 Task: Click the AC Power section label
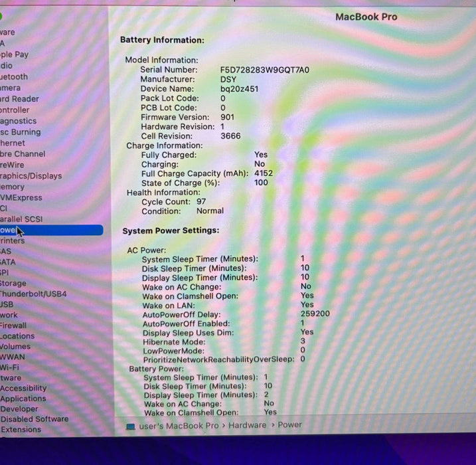click(x=147, y=250)
